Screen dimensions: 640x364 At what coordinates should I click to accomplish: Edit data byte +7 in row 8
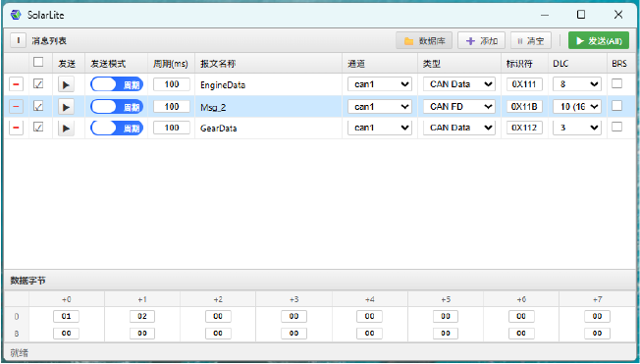(597, 334)
